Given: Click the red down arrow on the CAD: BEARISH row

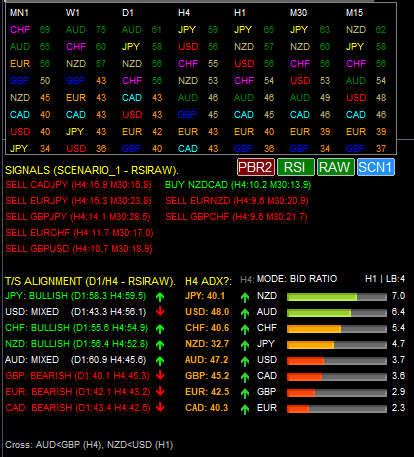Looking at the screenshot, I should coord(160,407).
